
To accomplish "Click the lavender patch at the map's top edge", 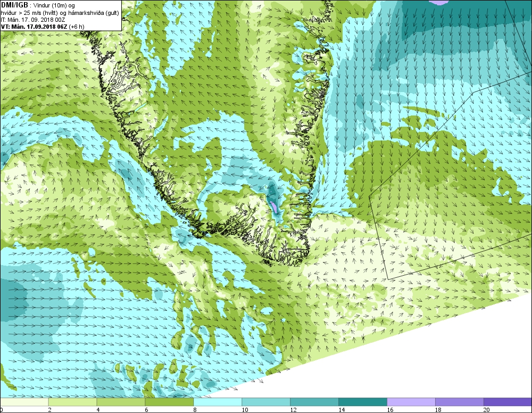I will (439, 2).
